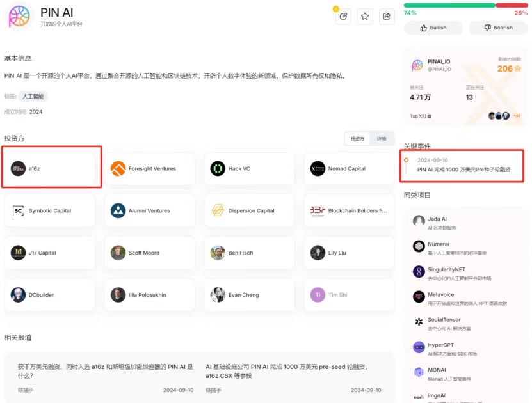Switch to the 详情 tab
The image size is (532, 403).
(382, 139)
